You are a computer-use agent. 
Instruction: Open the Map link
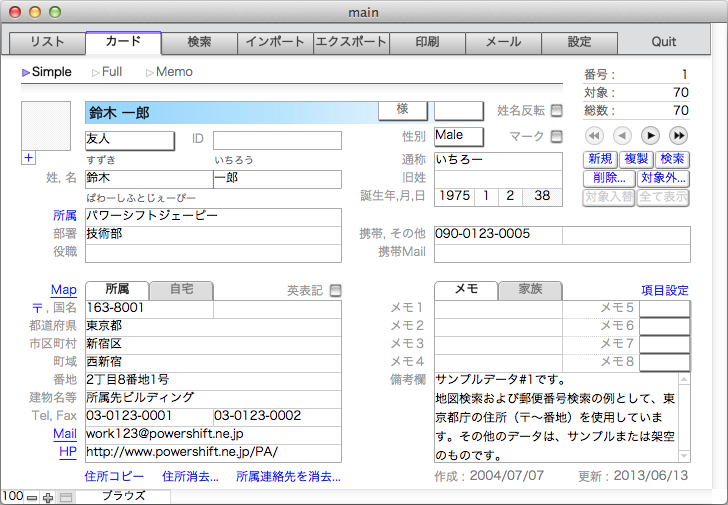pyautogui.click(x=64, y=290)
